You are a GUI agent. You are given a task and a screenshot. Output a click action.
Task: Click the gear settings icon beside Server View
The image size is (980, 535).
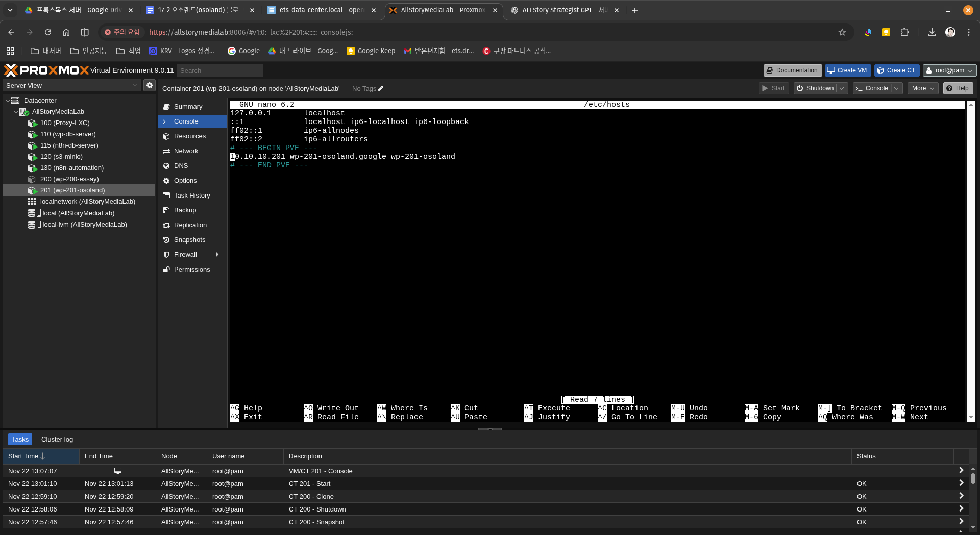click(x=149, y=85)
